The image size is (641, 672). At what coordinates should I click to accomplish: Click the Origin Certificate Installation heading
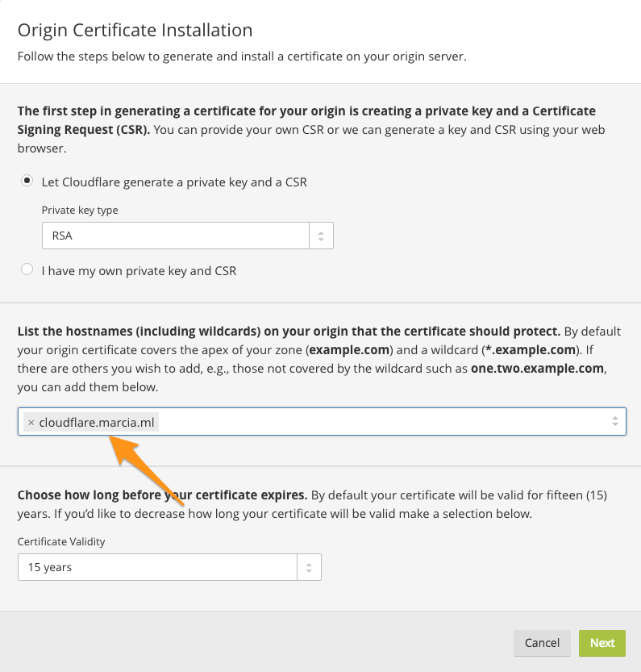(x=135, y=31)
